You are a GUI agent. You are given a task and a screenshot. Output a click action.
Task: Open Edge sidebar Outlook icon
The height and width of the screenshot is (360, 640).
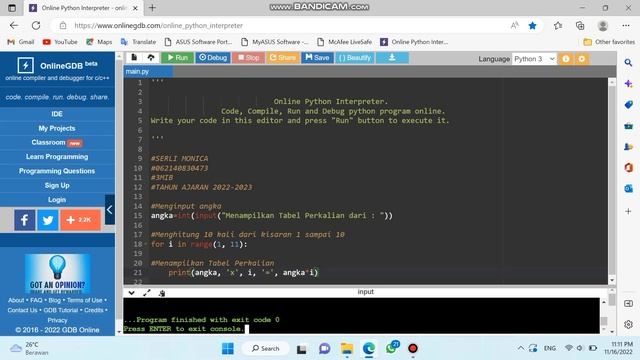click(628, 188)
